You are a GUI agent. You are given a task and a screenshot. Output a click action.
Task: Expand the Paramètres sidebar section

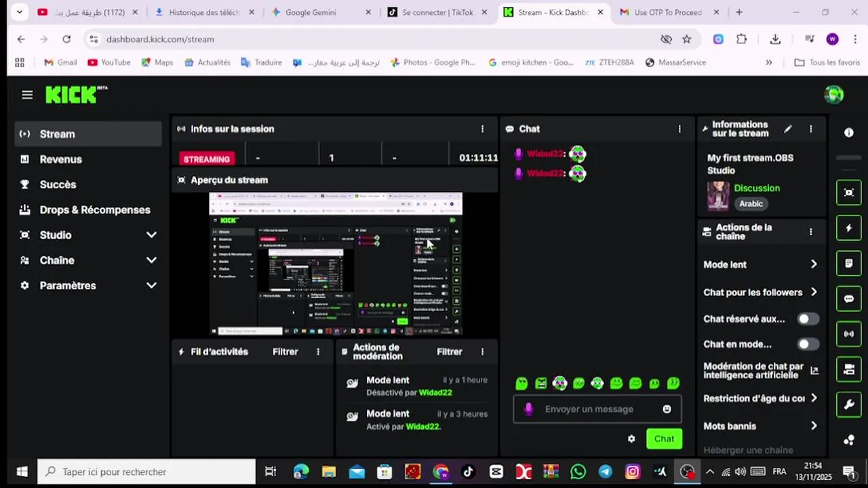point(151,286)
